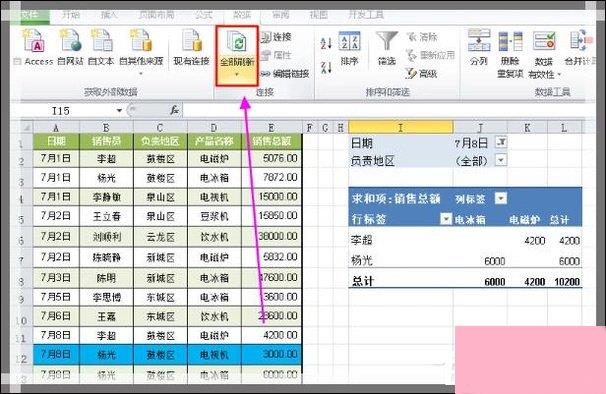Expand the 数据有效性 dropdown arrow
Screen dimensions: 606x394
pyautogui.click(x=558, y=74)
